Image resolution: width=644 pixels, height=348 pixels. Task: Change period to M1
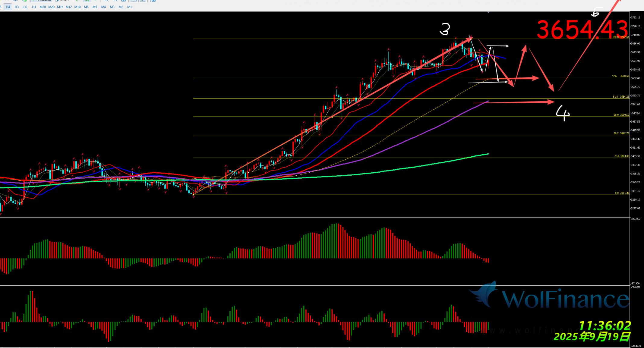(129, 7)
